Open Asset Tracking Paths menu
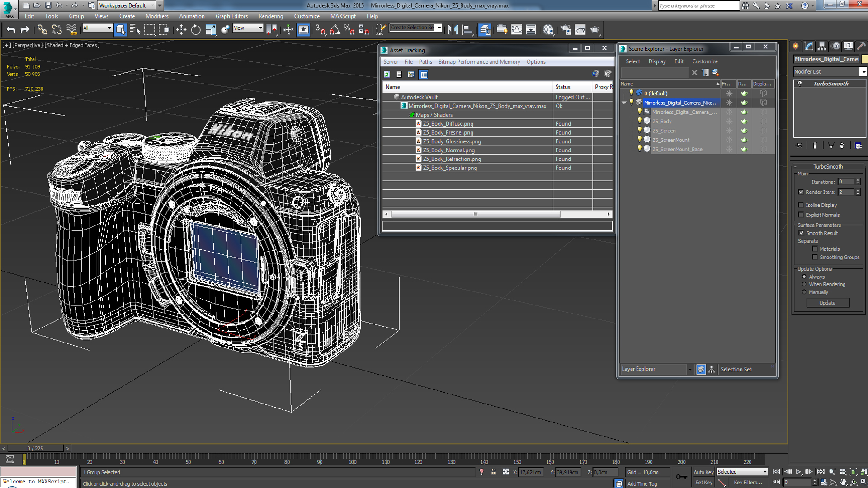 point(425,62)
